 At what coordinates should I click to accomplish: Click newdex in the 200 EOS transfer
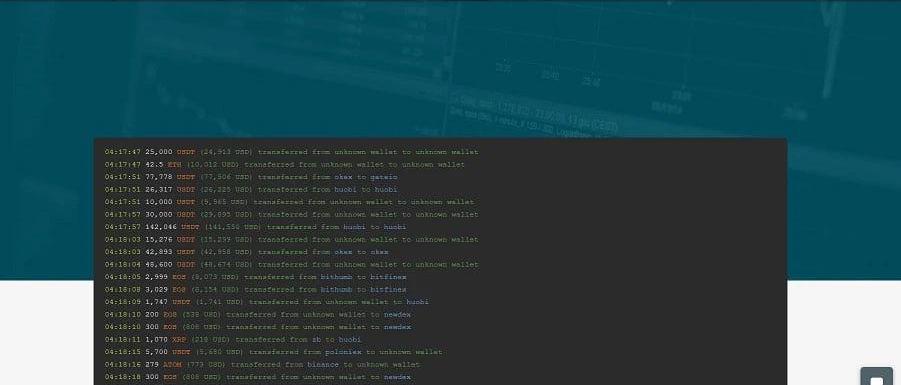click(397, 315)
